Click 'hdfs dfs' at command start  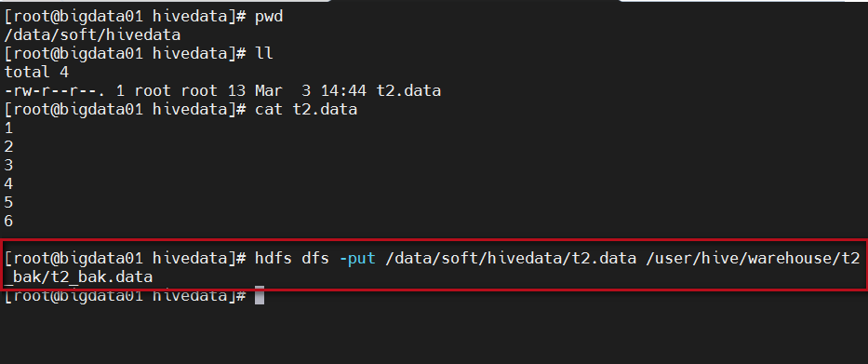(x=292, y=258)
